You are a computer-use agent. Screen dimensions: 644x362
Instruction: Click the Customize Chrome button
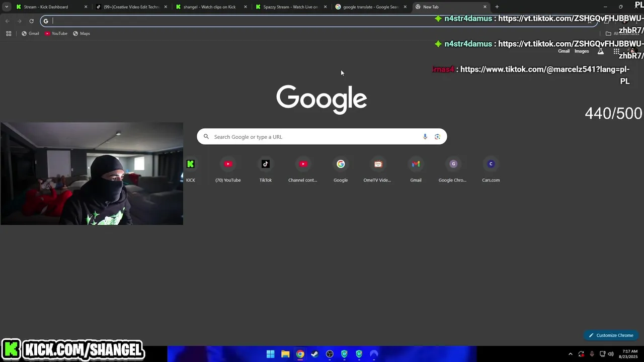(x=611, y=335)
